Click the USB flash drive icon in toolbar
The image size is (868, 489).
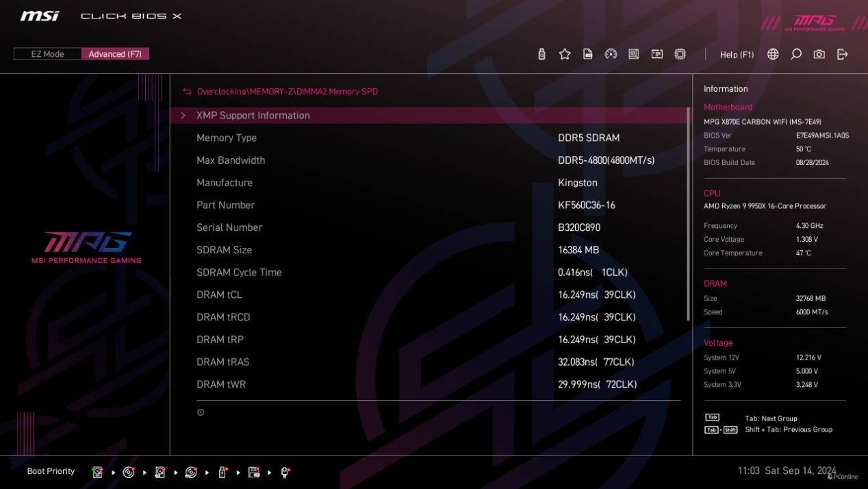541,54
